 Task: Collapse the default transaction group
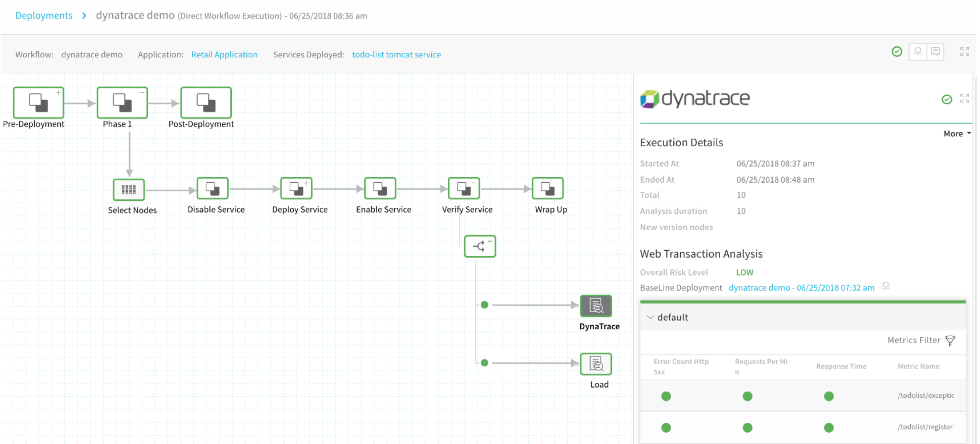650,318
